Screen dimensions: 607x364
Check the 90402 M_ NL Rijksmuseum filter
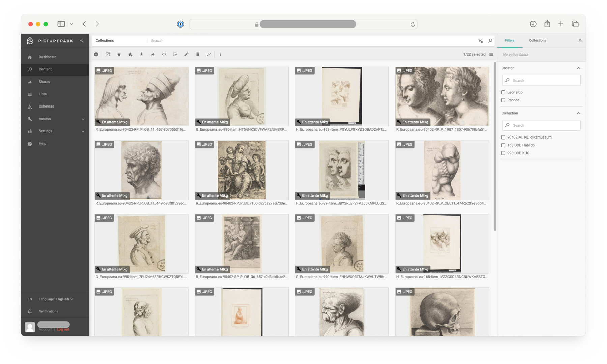click(503, 137)
